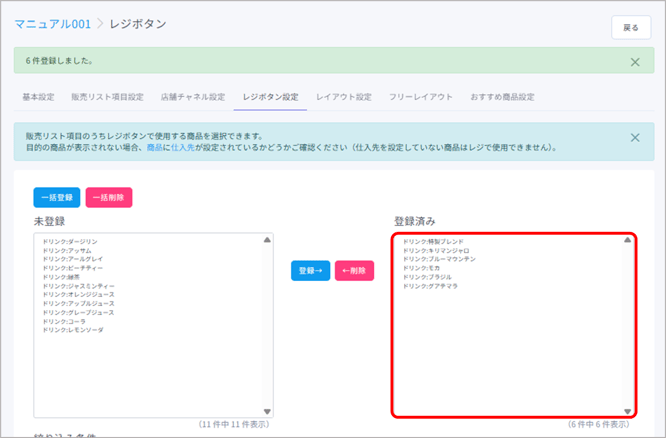Select ドリンク:ダージリン in 未登録 list
This screenshot has width=666, height=438.
coord(70,242)
